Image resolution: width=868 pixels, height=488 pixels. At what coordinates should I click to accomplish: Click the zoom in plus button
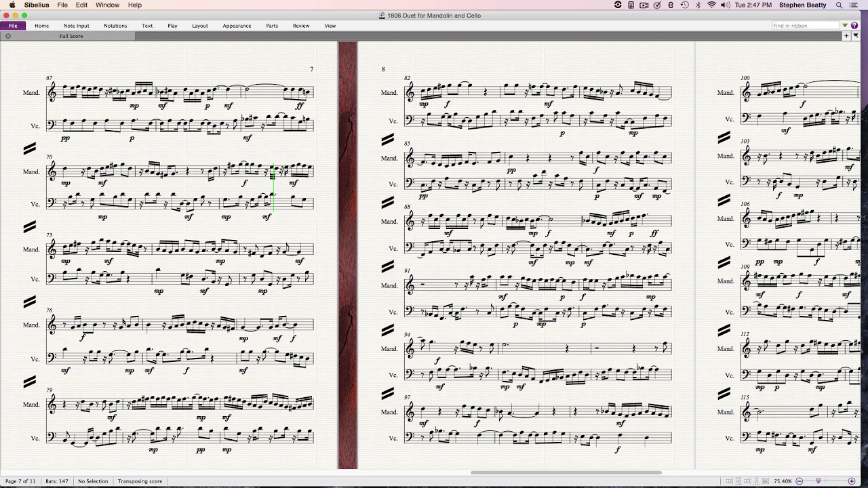point(852,481)
